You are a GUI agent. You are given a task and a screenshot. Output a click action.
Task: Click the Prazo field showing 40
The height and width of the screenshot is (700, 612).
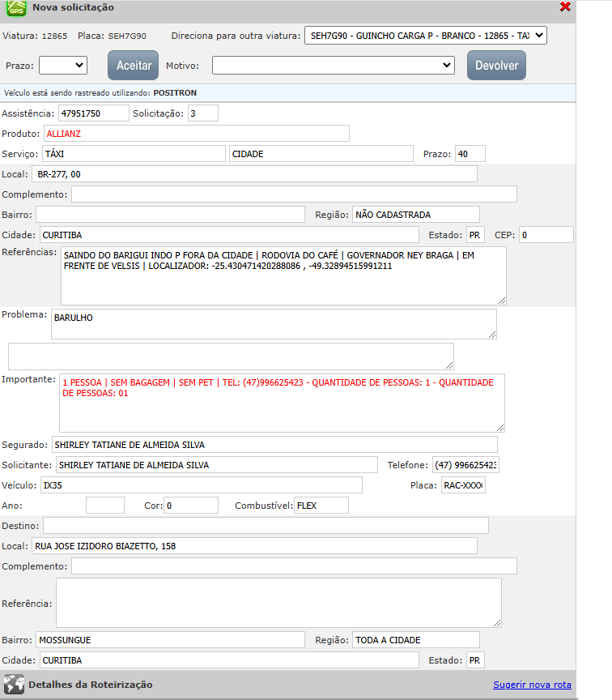470,154
